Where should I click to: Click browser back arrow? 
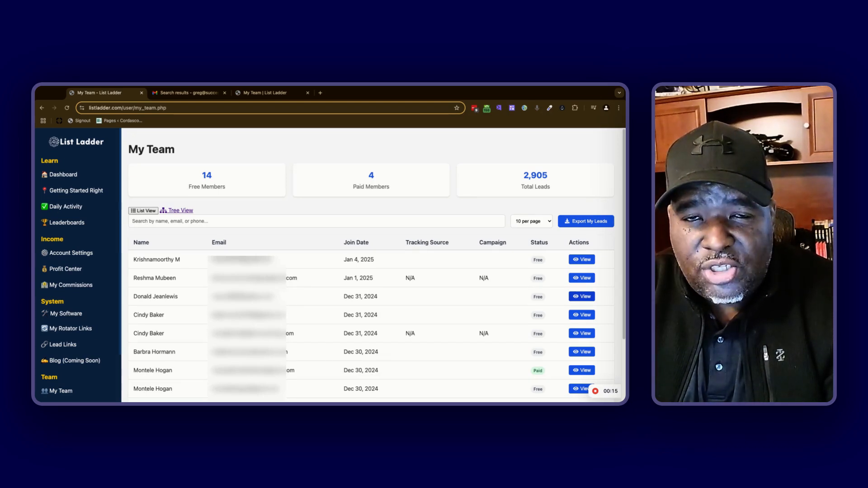[42, 108]
